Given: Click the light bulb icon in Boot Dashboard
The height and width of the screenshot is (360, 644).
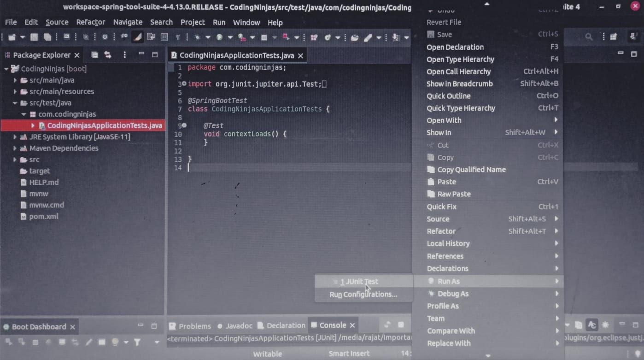Looking at the screenshot, I should 115,342.
